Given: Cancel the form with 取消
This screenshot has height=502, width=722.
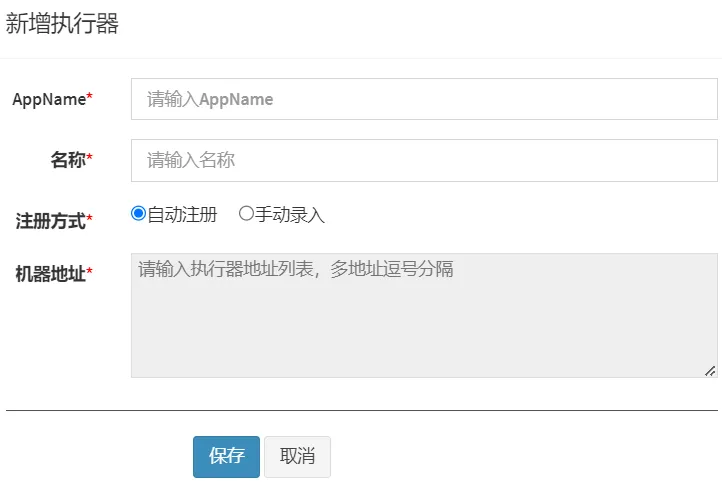Looking at the screenshot, I should pos(297,457).
